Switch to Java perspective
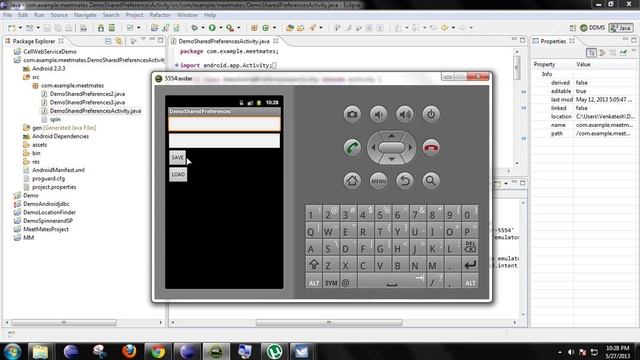 [620, 28]
